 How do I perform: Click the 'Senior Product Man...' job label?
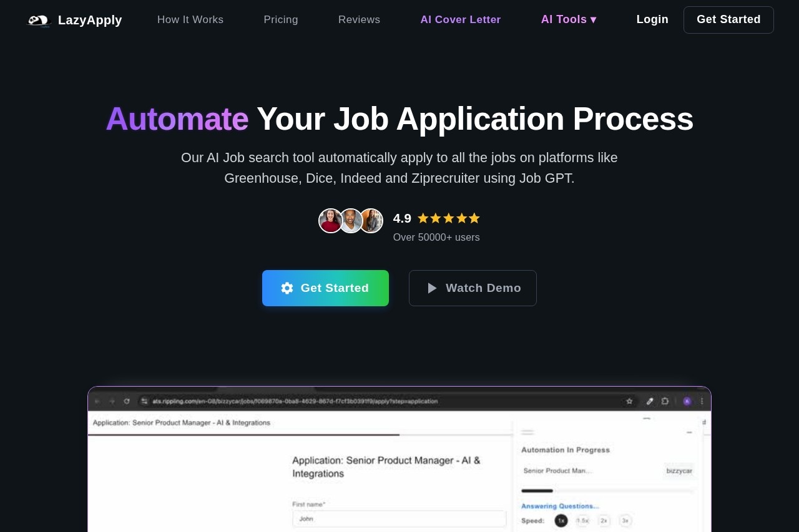557,471
